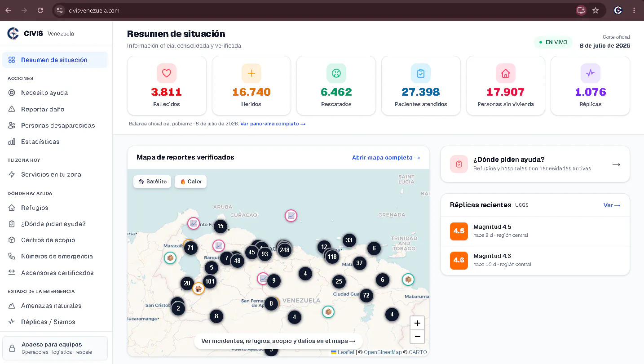Click Abrir mapa completo link
Screen dimensions: 644x364
(386, 158)
